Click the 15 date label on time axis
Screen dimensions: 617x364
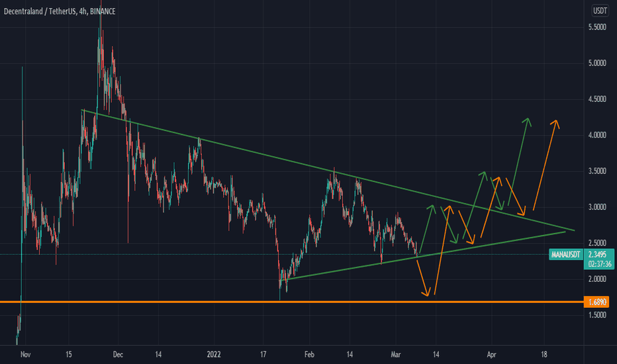[68, 355]
